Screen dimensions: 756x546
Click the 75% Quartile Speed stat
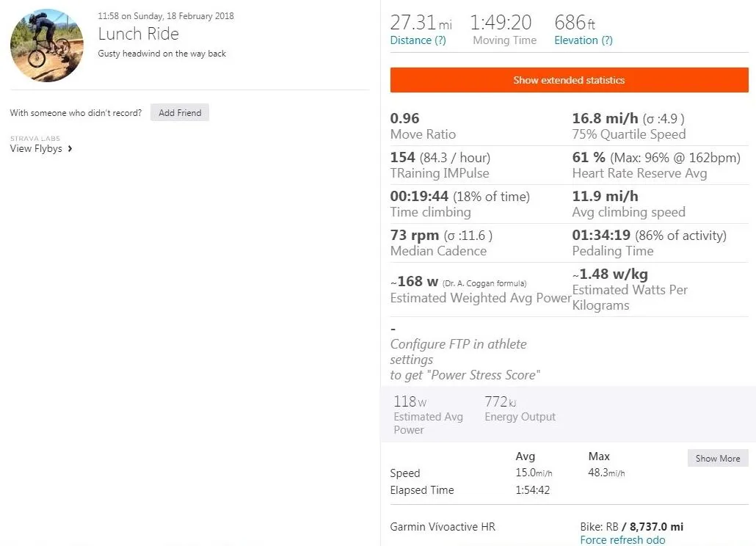coord(628,126)
